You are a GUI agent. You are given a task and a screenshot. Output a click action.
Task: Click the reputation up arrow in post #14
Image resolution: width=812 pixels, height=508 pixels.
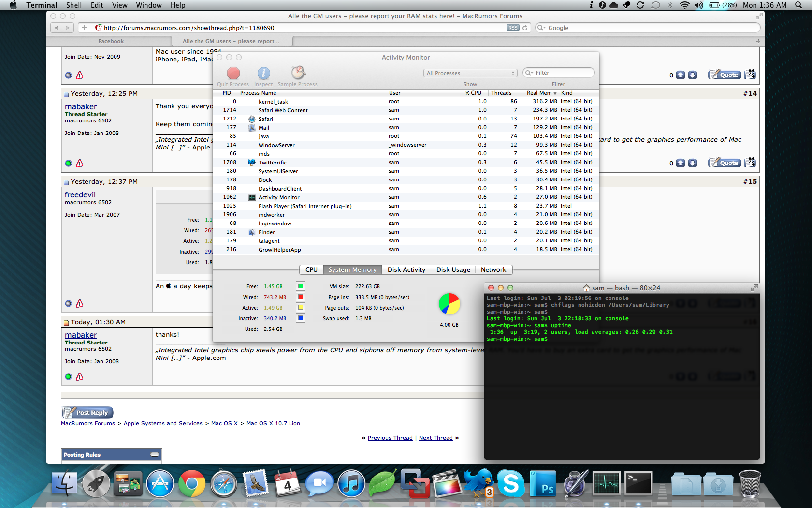pyautogui.click(x=681, y=163)
